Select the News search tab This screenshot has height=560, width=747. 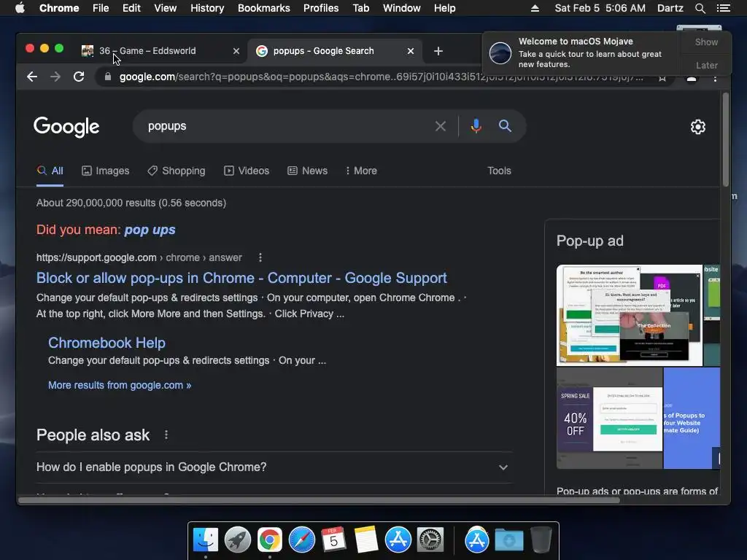click(x=307, y=171)
